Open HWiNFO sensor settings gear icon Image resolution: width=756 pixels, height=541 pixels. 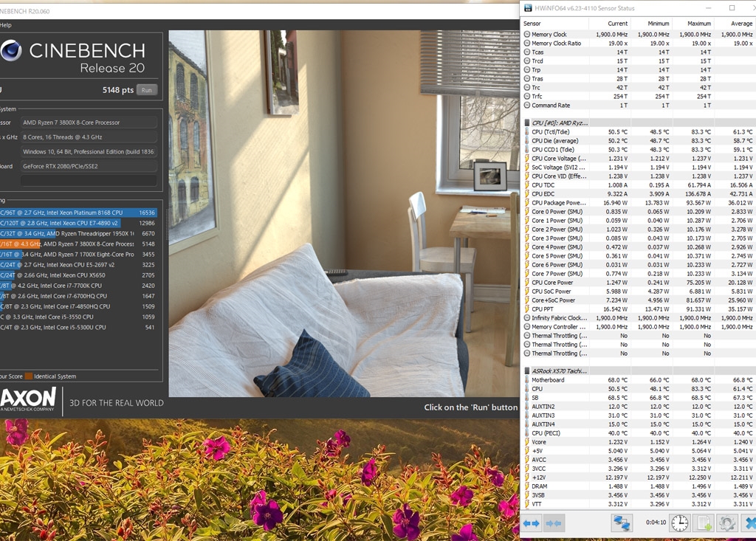[x=726, y=523]
